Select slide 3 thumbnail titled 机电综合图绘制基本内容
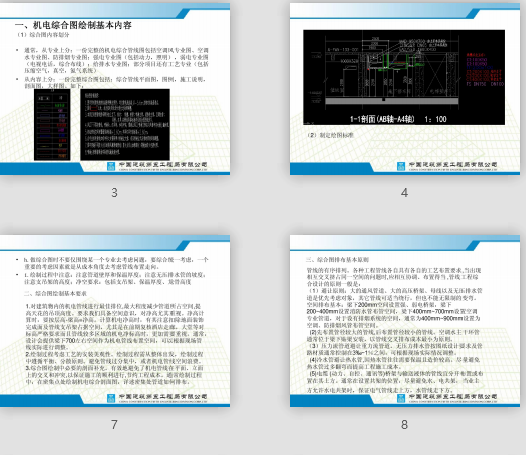This screenshot has width=526, height=455. tap(115, 89)
